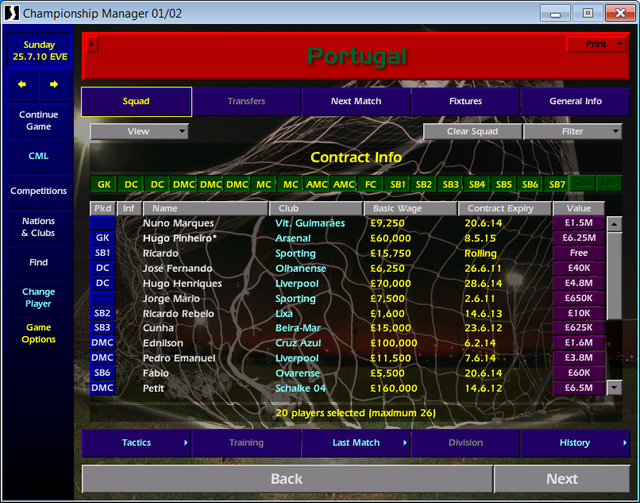Open Competitions in sidebar
Image resolution: width=640 pixels, height=503 pixels.
point(39,191)
